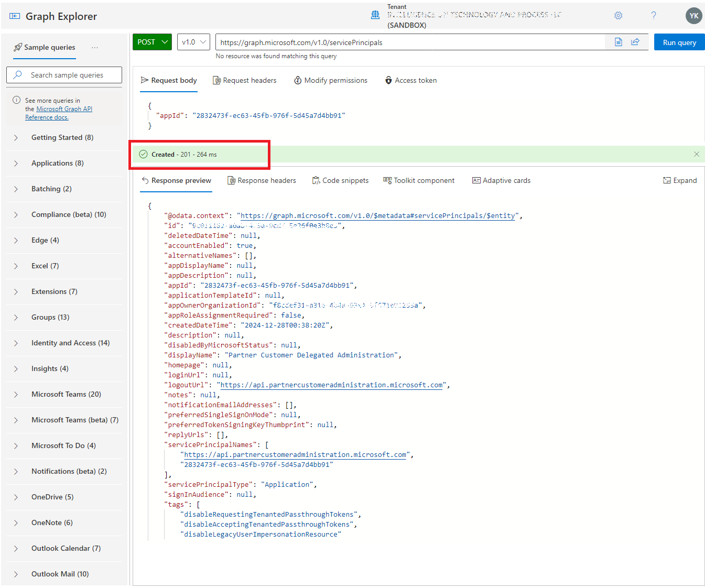Image resolution: width=705 pixels, height=588 pixels.
Task: Open the settings gear menu
Action: click(x=619, y=16)
